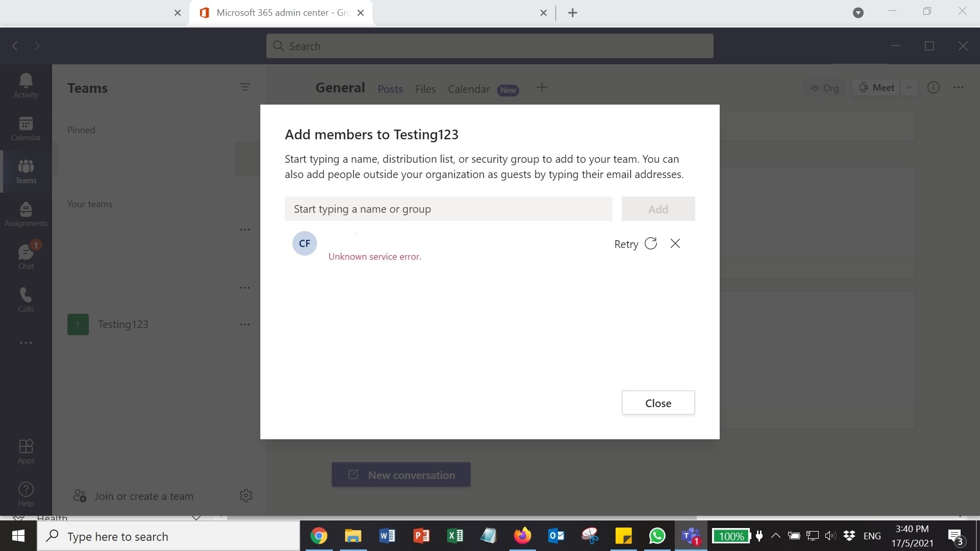
Task: Dismiss the failed member entry with X
Action: tap(675, 243)
